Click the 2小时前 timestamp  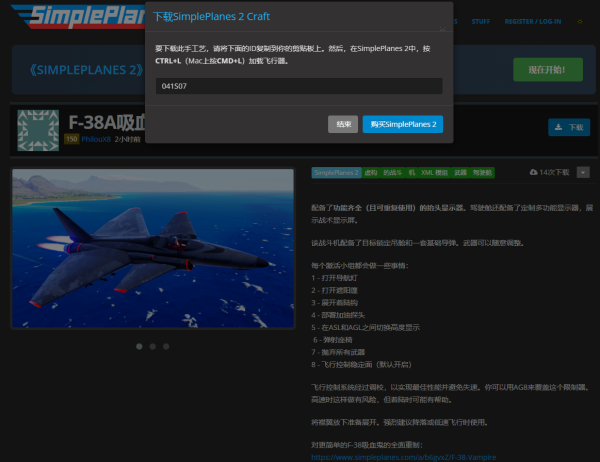(x=127, y=139)
